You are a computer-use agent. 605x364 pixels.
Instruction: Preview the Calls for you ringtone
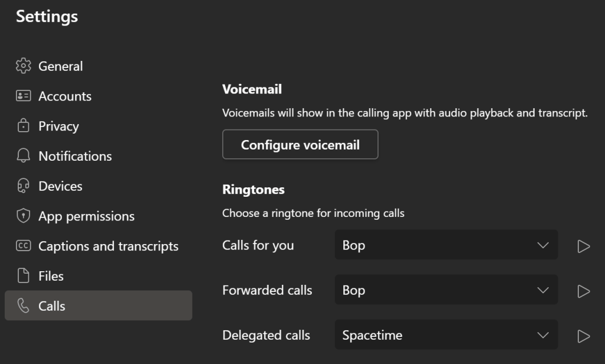[x=584, y=246]
